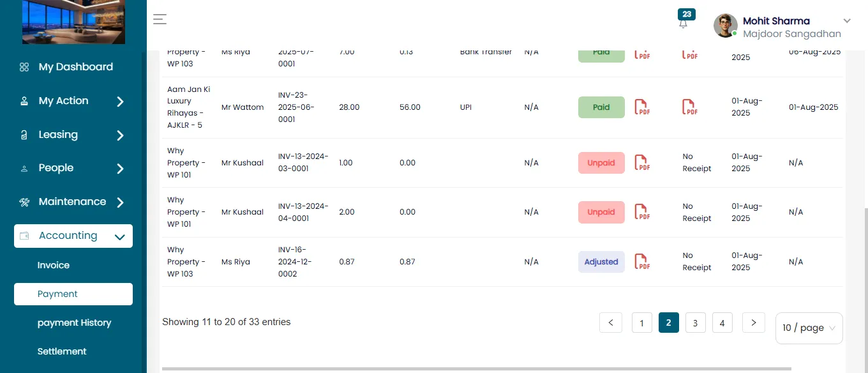The image size is (868, 373).
Task: Select page 2 in the pagination
Action: pyautogui.click(x=669, y=323)
